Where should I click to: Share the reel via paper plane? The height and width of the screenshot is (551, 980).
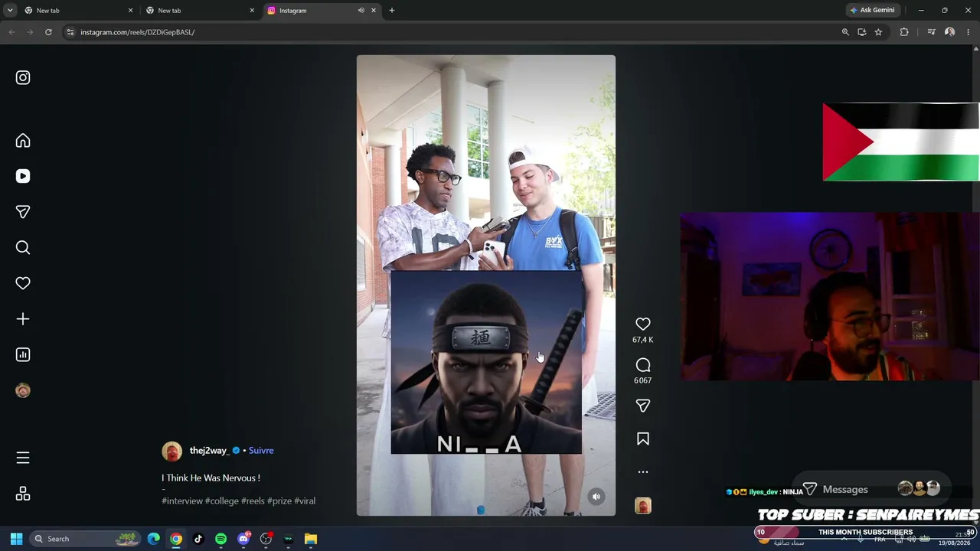[x=643, y=406]
